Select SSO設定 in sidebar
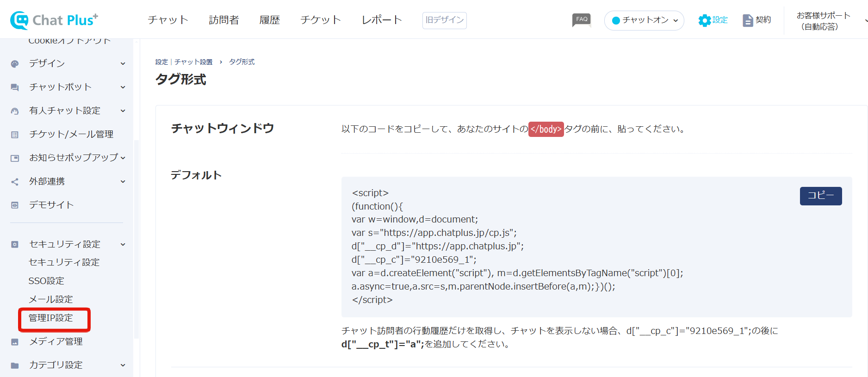This screenshot has width=868, height=377. point(46,281)
